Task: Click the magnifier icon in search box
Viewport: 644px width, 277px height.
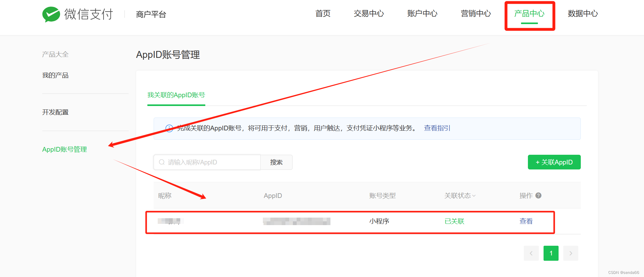Action: tap(162, 162)
